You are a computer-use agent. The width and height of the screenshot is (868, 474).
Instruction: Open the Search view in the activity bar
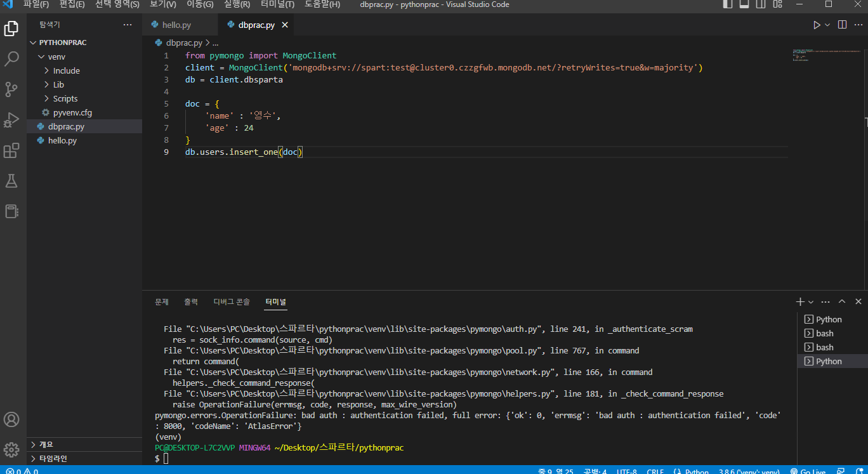[x=11, y=59]
